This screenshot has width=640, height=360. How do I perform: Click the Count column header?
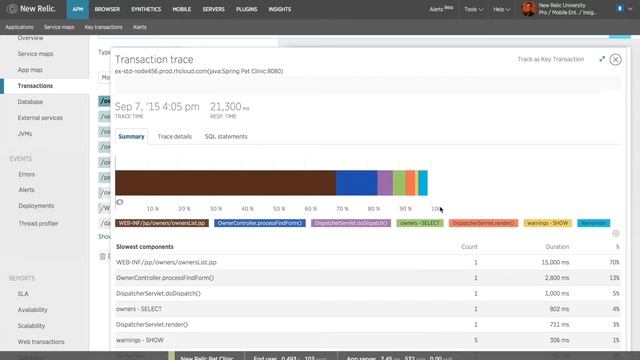[469, 247]
